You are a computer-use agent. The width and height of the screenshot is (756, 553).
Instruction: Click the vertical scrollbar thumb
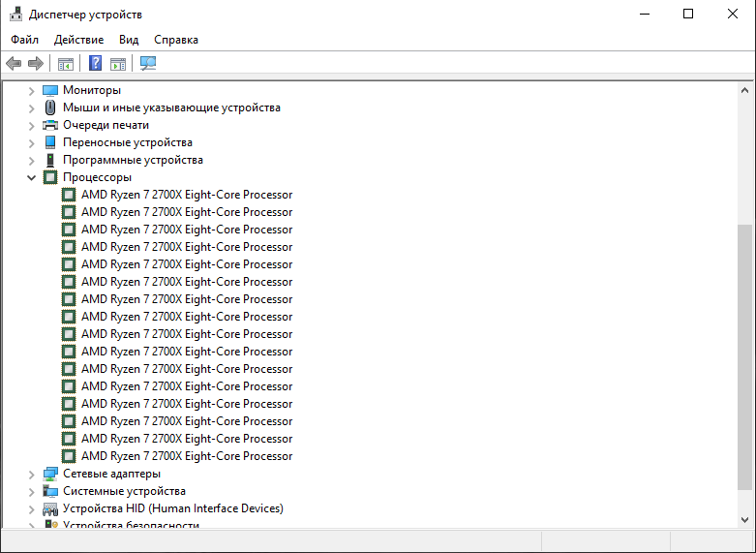pos(744,357)
